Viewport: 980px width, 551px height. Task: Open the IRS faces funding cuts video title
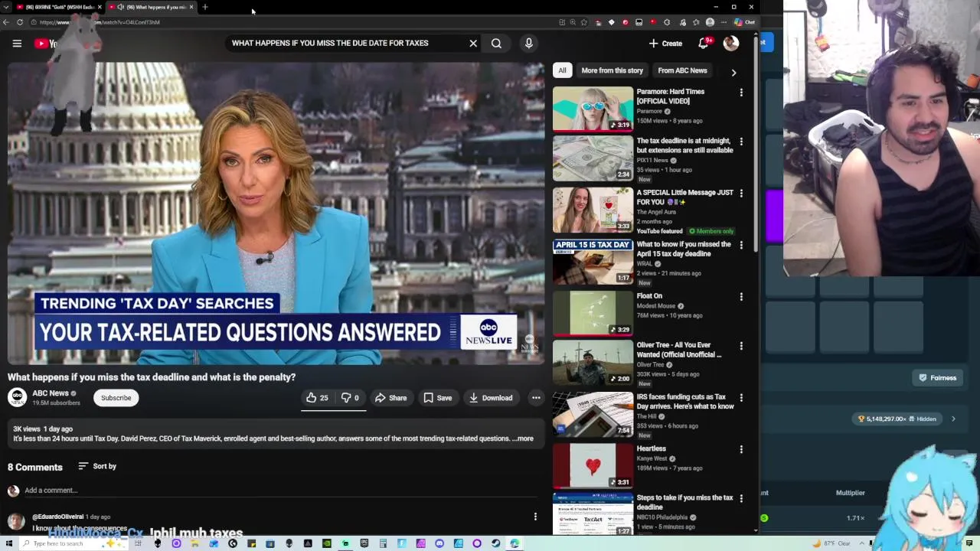pos(684,402)
